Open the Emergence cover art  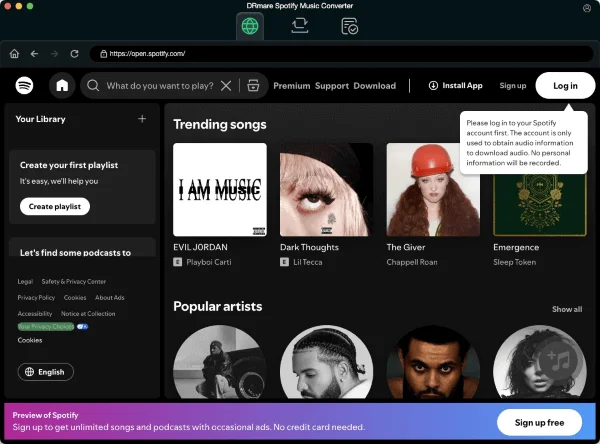540,205
